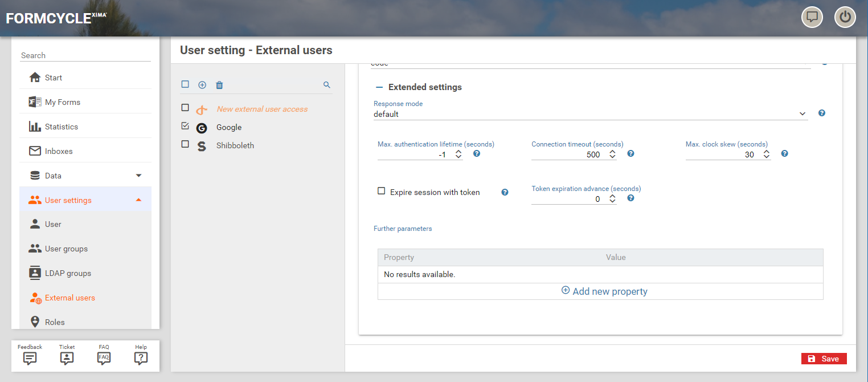This screenshot has height=382, width=868.
Task: Click help icon beside Response mode
Action: pyautogui.click(x=822, y=113)
